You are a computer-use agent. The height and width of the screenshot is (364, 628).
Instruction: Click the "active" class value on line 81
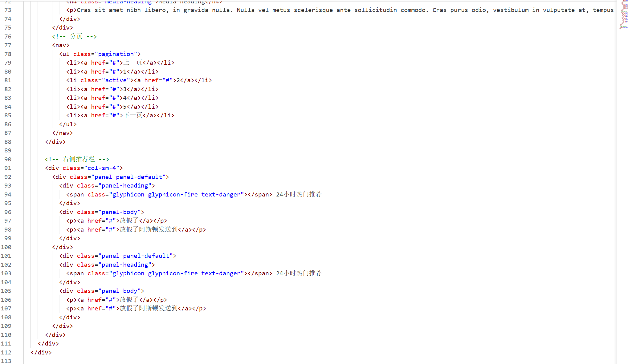tap(116, 80)
